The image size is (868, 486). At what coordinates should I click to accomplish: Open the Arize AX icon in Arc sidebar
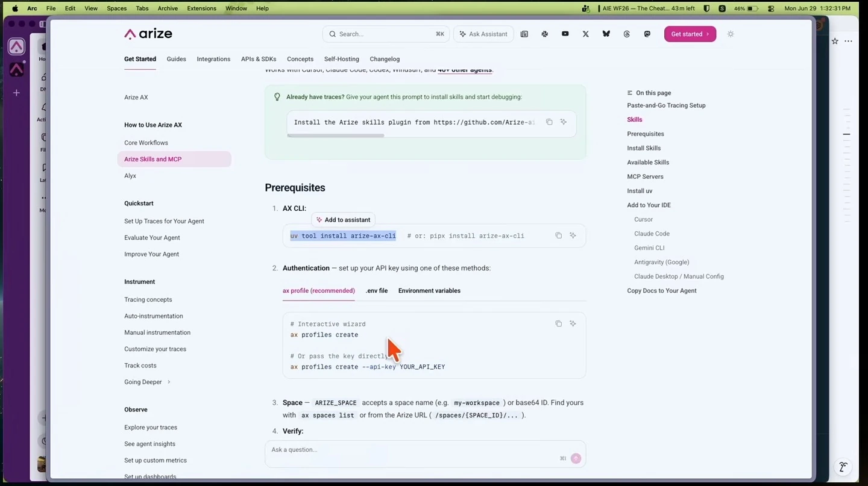tap(16, 46)
